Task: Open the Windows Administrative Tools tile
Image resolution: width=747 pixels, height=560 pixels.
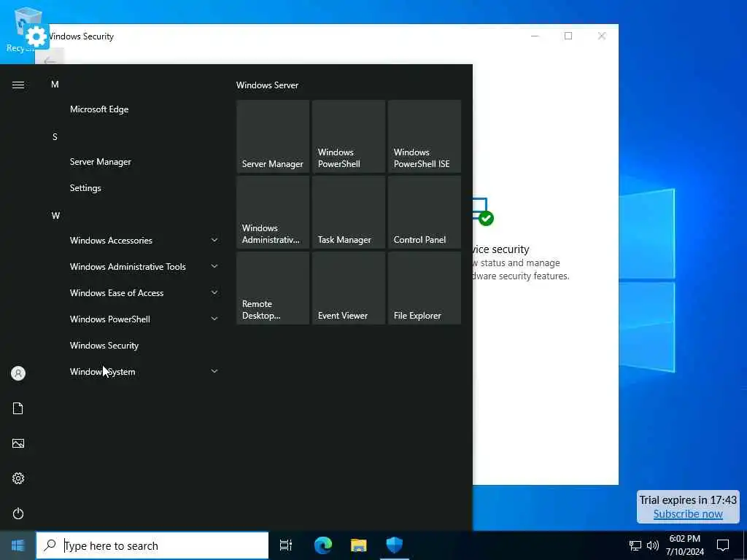Action: 273,212
